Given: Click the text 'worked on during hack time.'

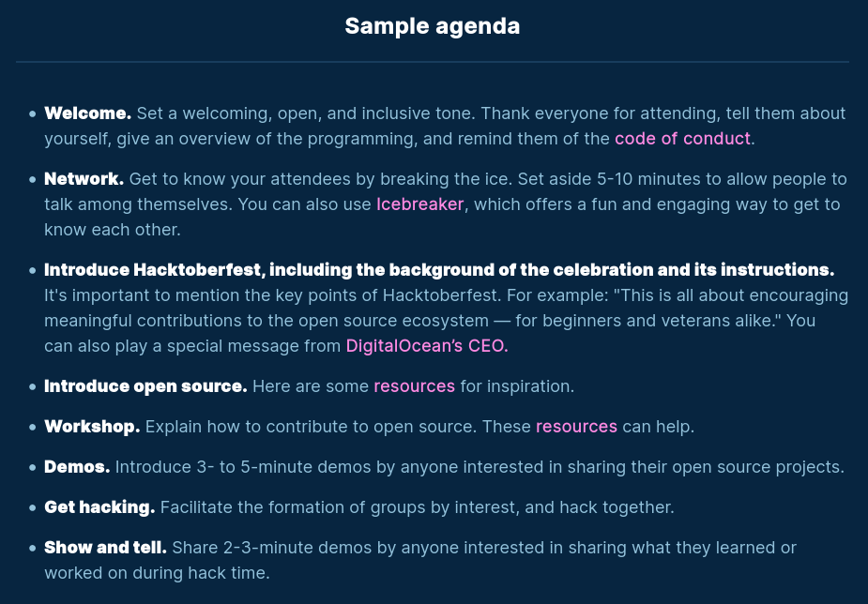Looking at the screenshot, I should pyautogui.click(x=158, y=572).
